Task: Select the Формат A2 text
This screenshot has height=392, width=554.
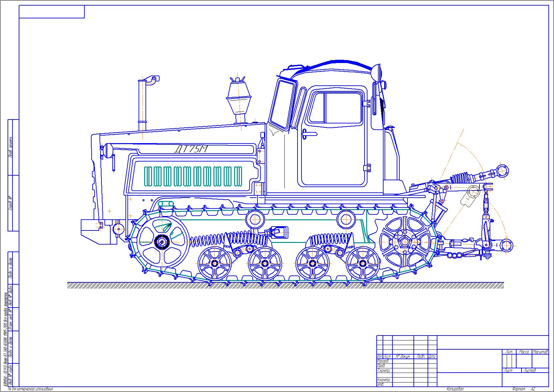Action: pyautogui.click(x=523, y=389)
